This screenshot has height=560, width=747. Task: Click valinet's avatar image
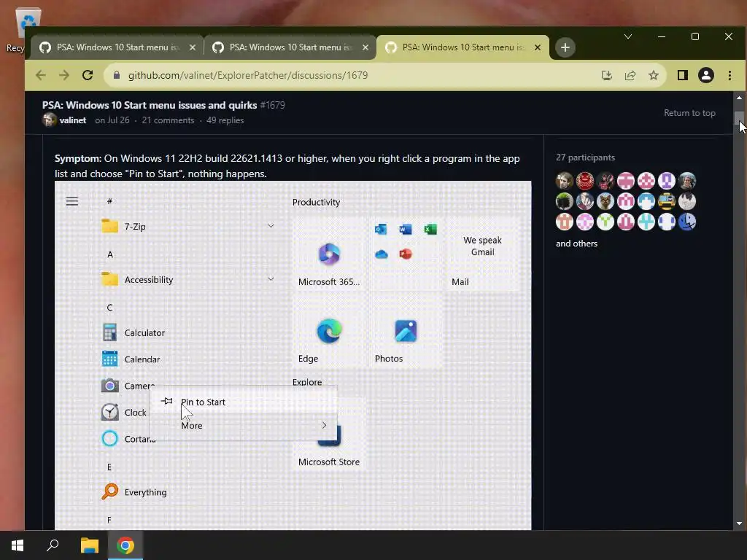[49, 120]
